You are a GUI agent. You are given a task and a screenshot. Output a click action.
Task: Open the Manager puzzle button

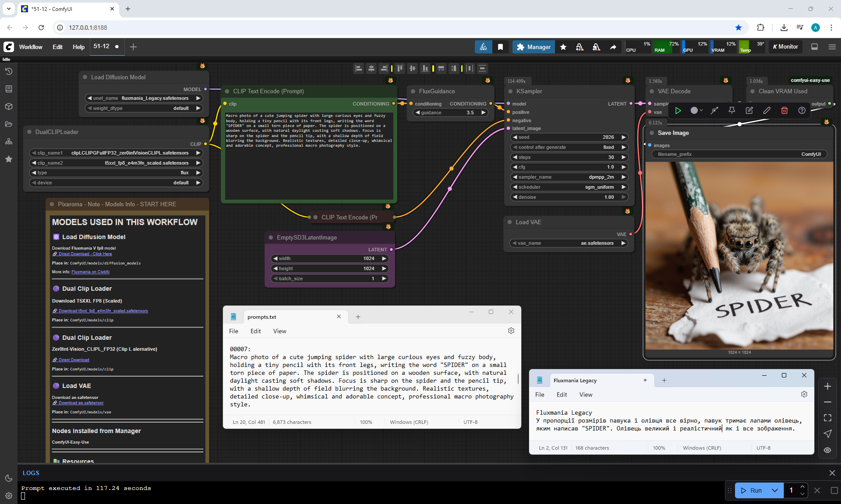pos(534,47)
